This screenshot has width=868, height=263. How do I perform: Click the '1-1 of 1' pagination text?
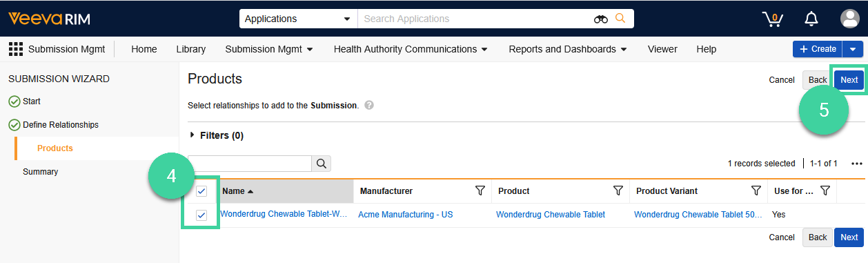pyautogui.click(x=824, y=164)
